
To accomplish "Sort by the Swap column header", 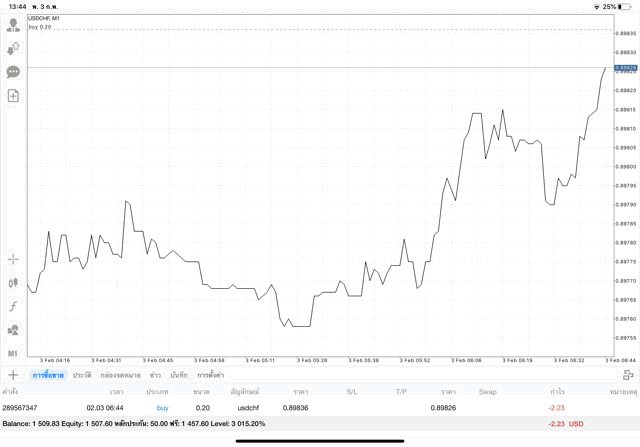I will (487, 391).
